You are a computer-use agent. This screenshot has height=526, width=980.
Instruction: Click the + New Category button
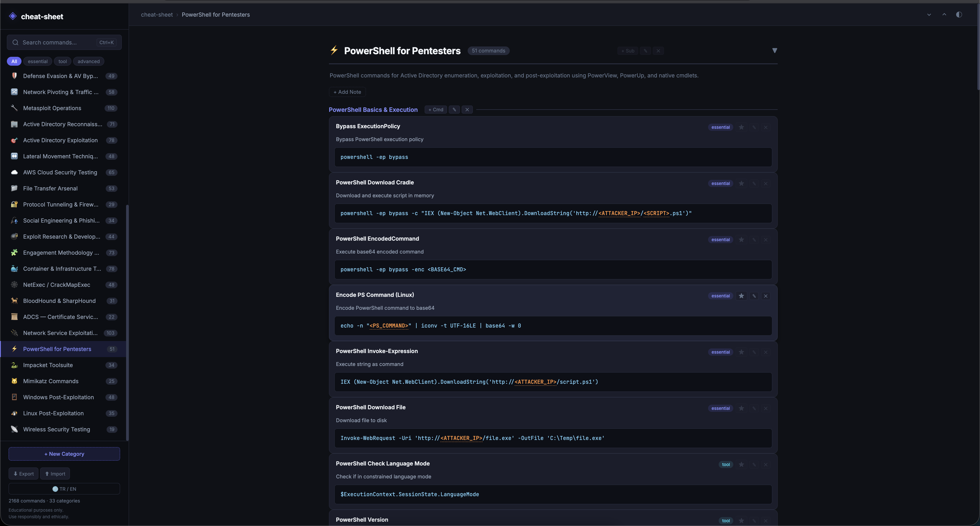pyautogui.click(x=64, y=454)
